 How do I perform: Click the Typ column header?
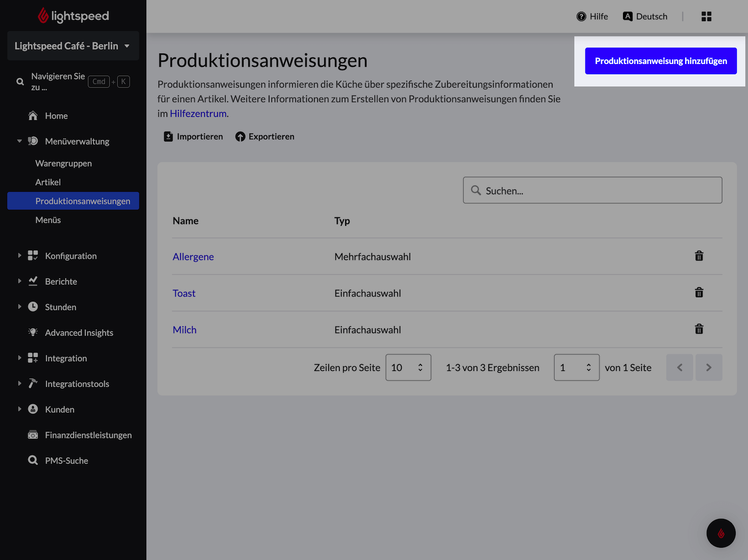[x=342, y=221]
